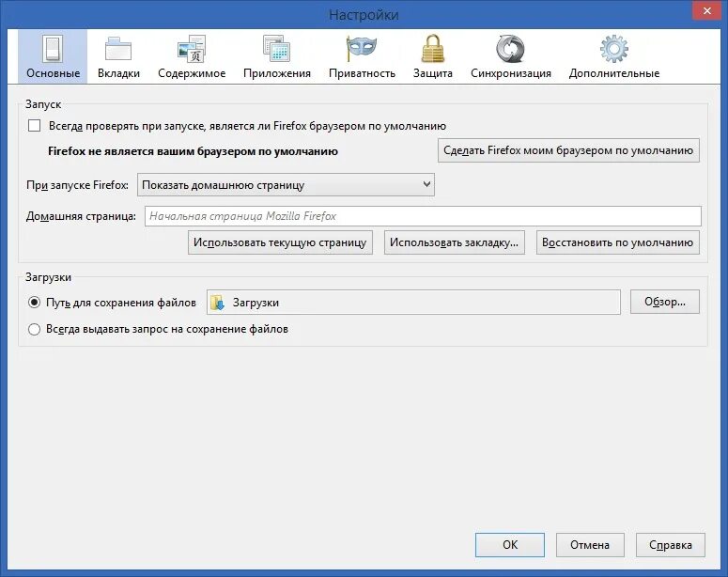Switch to the Основные tab label
The height and width of the screenshot is (577, 728).
[53, 73]
